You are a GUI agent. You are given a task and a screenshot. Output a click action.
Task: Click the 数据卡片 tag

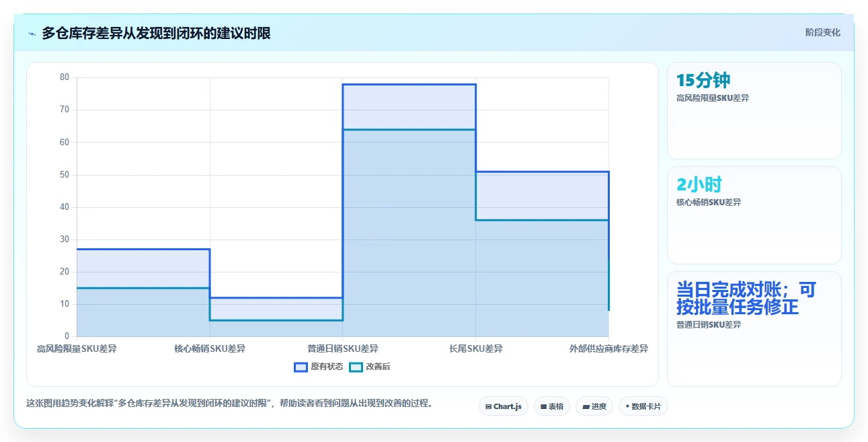coord(643,406)
